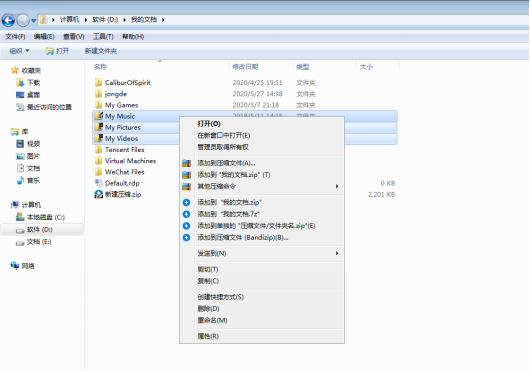Open the 编辑(E) menu

point(44,36)
